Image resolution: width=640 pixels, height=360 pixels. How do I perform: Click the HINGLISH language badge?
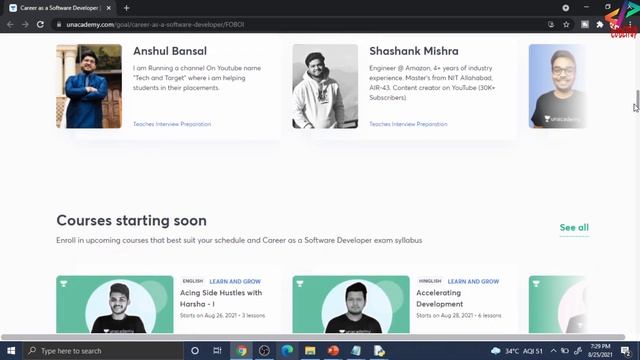(x=430, y=281)
